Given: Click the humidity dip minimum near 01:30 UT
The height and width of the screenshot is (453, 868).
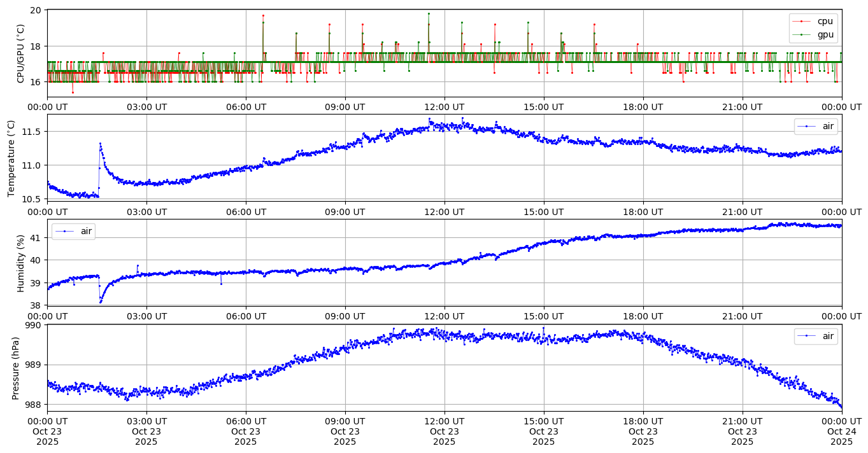Looking at the screenshot, I should [x=101, y=302].
